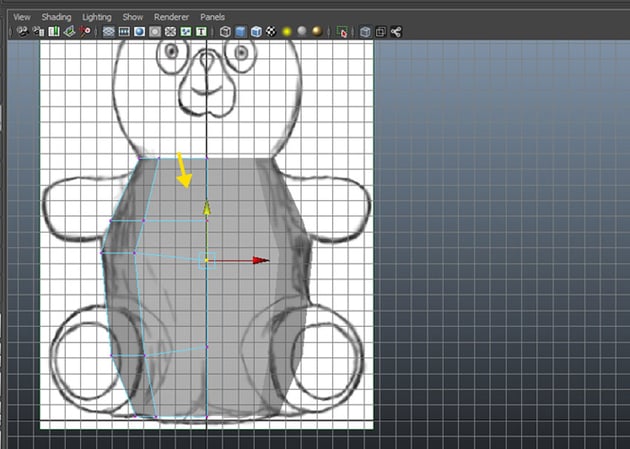Enable Smooth Shade All icon

click(241, 31)
